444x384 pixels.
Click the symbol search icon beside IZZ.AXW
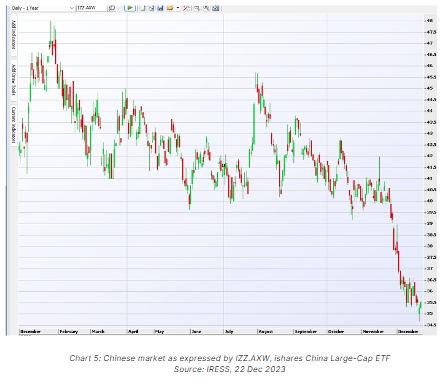point(112,8)
